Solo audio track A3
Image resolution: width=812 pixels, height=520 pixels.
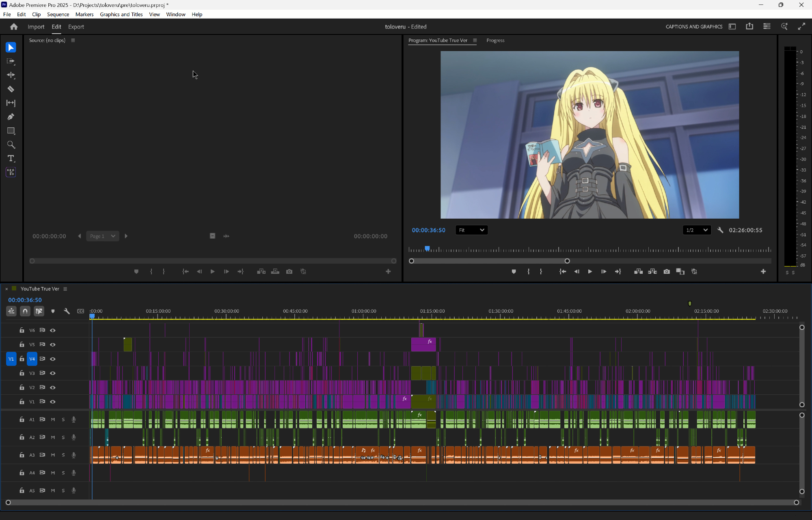coord(63,455)
